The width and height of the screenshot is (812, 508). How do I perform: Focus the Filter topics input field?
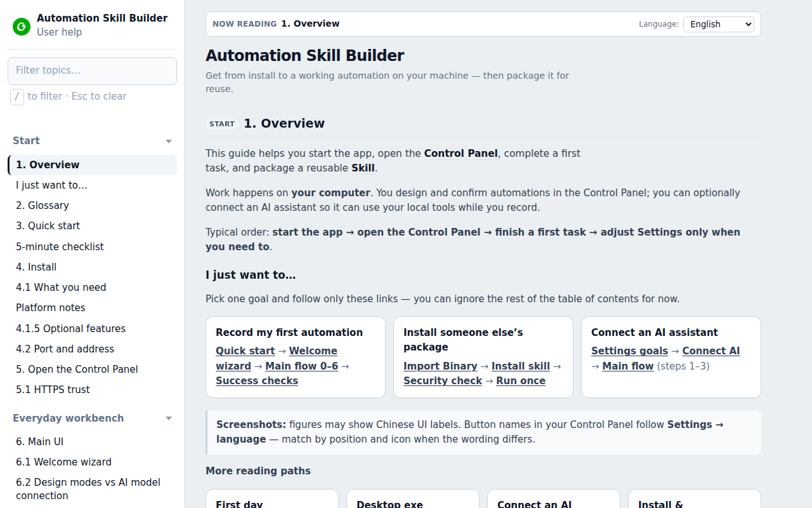[92, 70]
